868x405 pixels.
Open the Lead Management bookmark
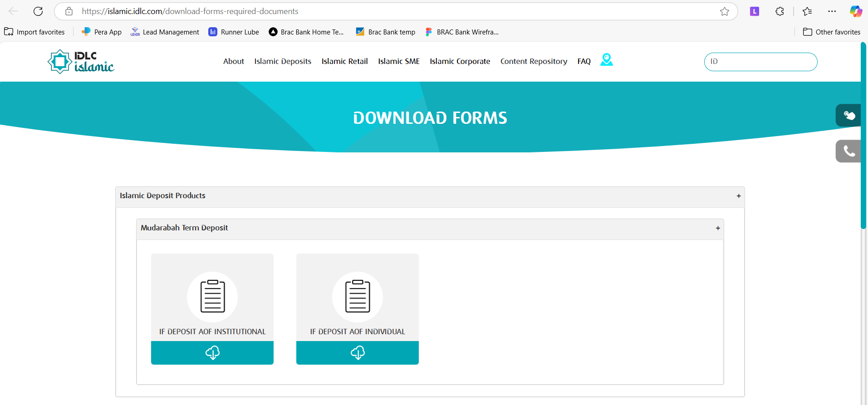pos(165,32)
